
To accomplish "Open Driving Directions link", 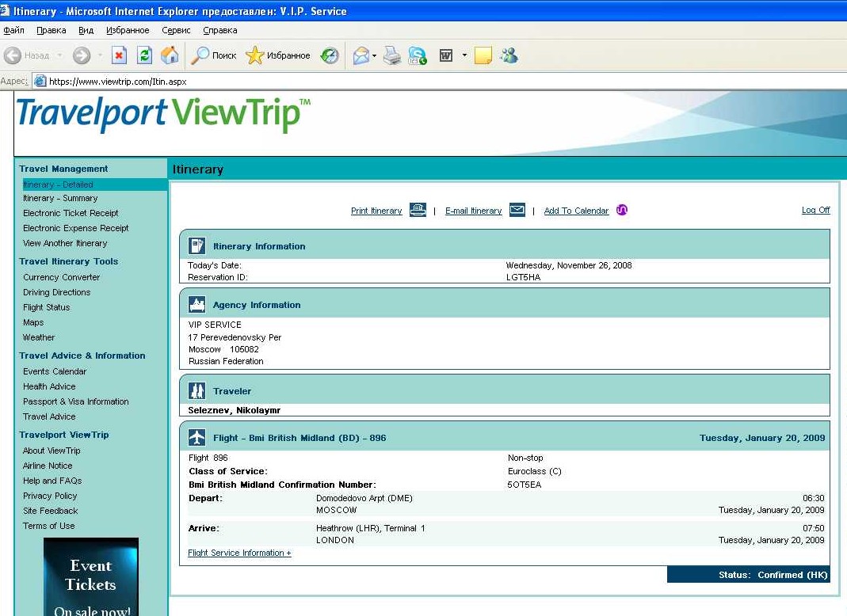I will (x=57, y=293).
